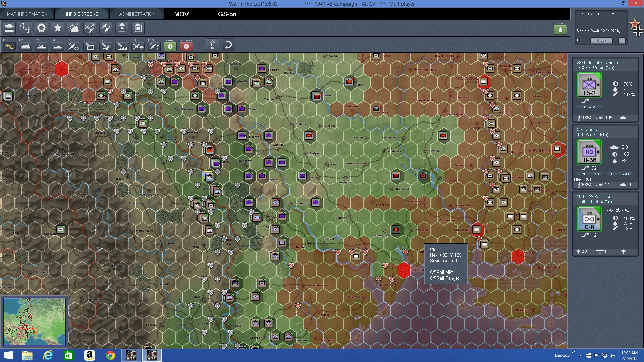Open the production gear icon
This screenshot has height=362, width=644.
(x=41, y=28)
